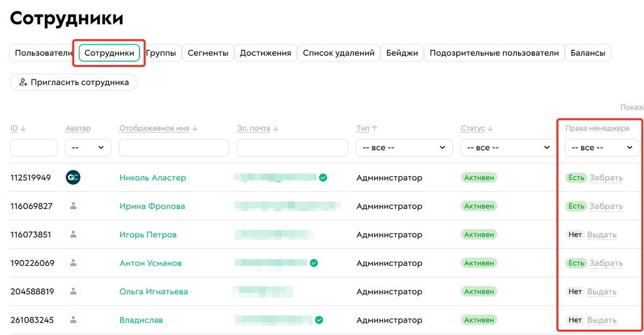The width and height of the screenshot is (644, 335).
Task: Click the verified badge next to Антон Усманов's email
Action: [x=314, y=263]
